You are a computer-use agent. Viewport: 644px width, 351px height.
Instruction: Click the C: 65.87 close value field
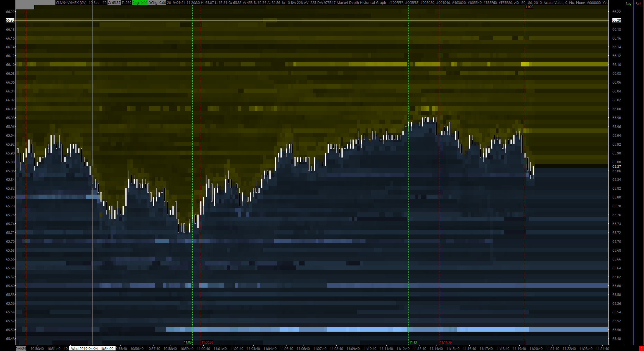114,3
